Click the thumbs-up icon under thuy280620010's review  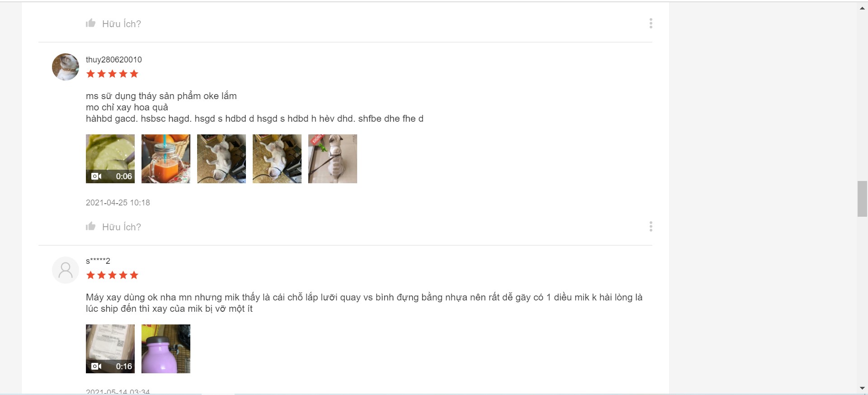[x=90, y=226]
